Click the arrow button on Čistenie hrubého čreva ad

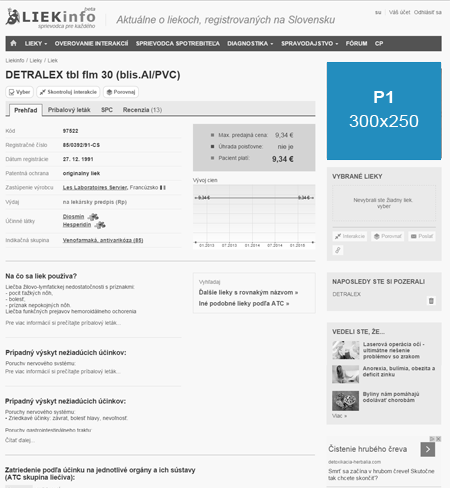coord(428,449)
